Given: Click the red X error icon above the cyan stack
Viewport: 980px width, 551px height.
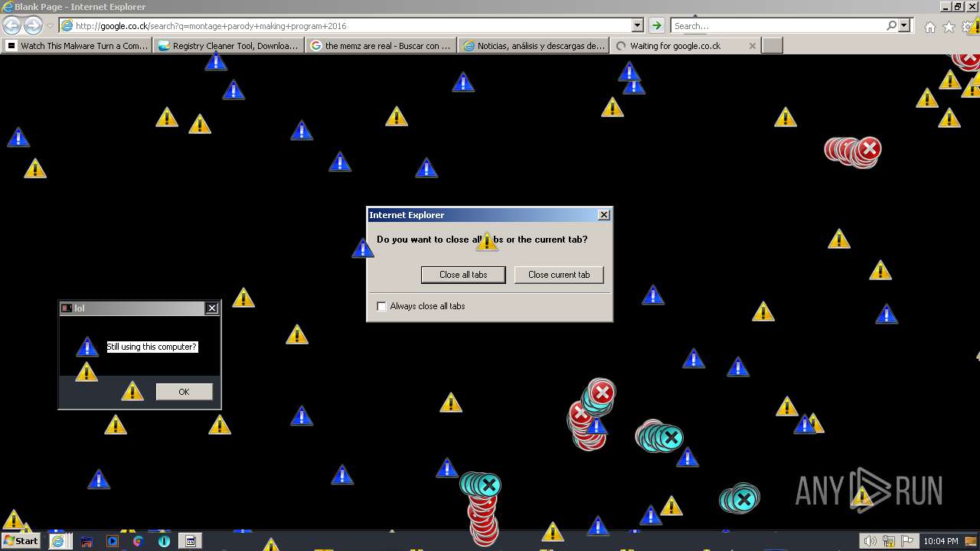Looking at the screenshot, I should pos(603,393).
